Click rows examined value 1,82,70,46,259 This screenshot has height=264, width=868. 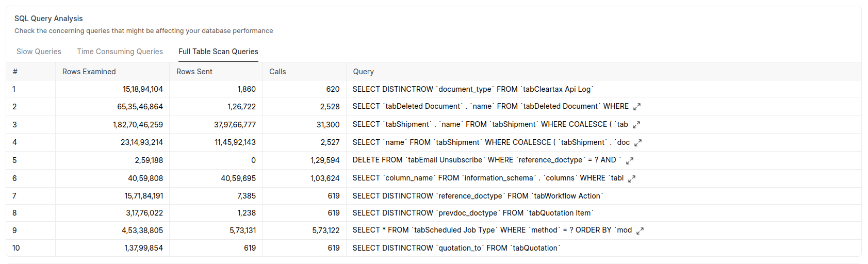click(x=138, y=125)
